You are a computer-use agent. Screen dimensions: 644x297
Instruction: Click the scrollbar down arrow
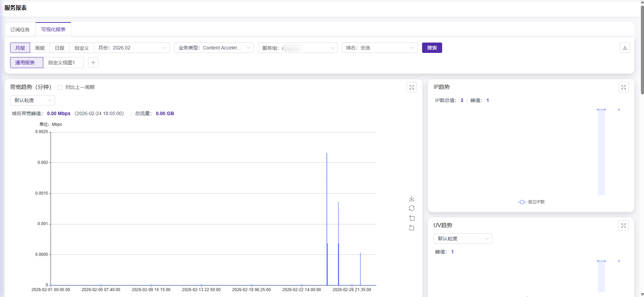coord(642,295)
